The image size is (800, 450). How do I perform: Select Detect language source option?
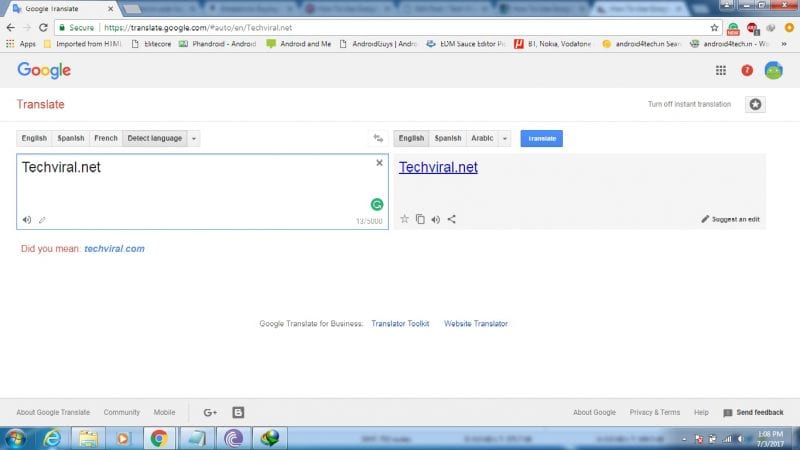click(155, 138)
